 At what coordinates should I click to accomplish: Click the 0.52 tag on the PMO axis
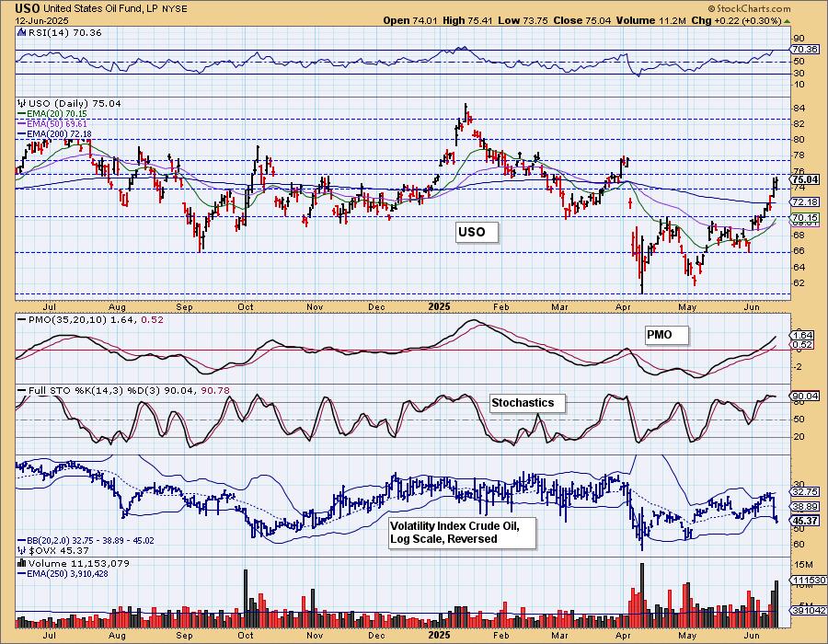(803, 345)
